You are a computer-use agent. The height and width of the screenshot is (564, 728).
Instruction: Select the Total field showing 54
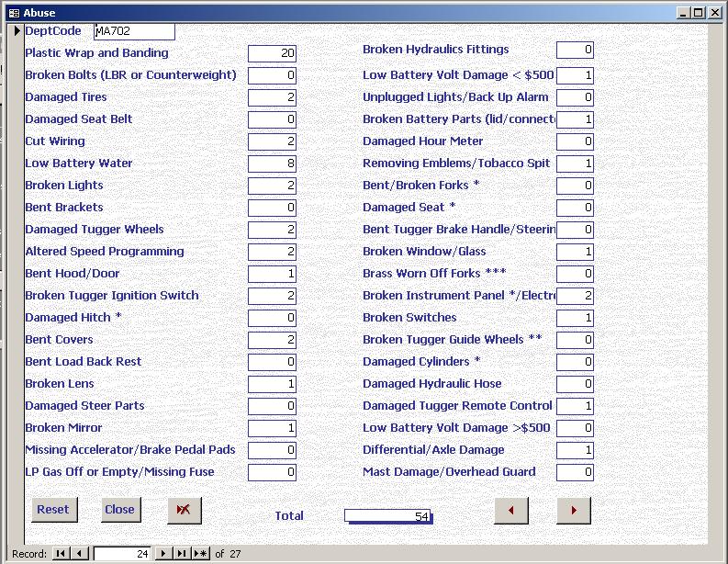point(388,516)
